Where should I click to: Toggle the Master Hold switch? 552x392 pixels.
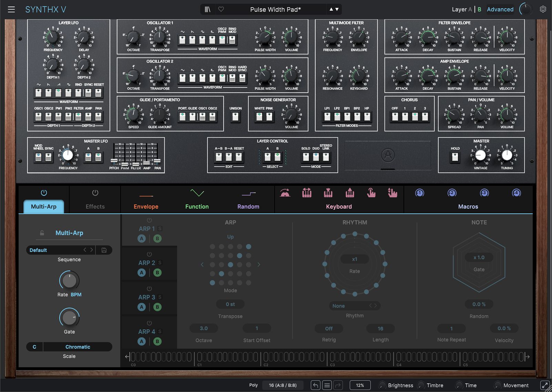click(455, 157)
